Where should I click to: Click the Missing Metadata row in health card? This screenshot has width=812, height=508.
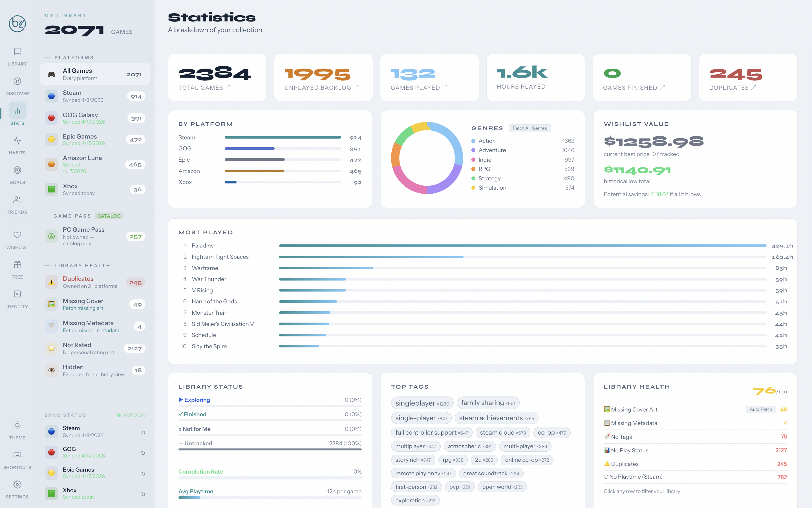coord(695,423)
